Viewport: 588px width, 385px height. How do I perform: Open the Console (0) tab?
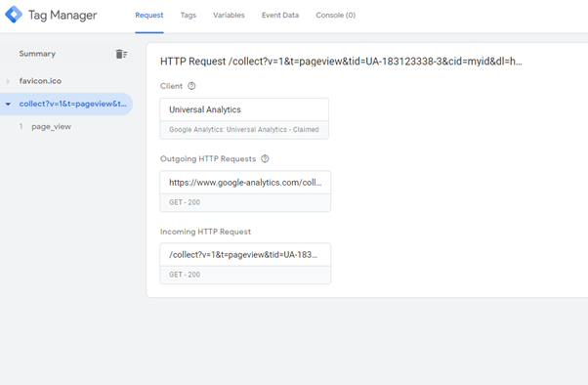click(336, 15)
